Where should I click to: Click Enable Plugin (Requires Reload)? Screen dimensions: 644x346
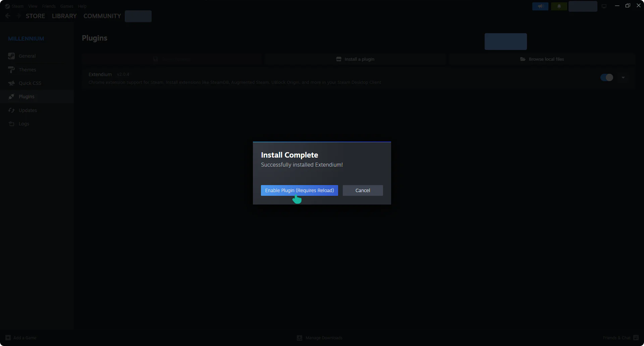pyautogui.click(x=300, y=190)
